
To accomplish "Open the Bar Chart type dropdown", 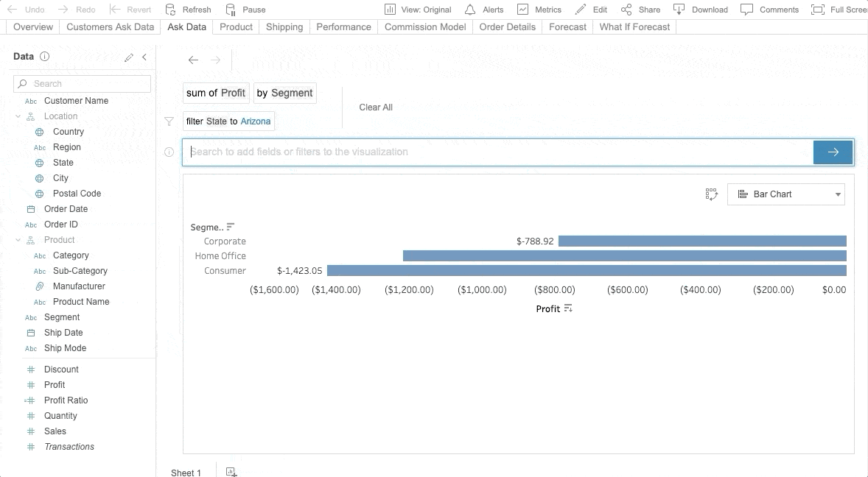I will coord(785,194).
